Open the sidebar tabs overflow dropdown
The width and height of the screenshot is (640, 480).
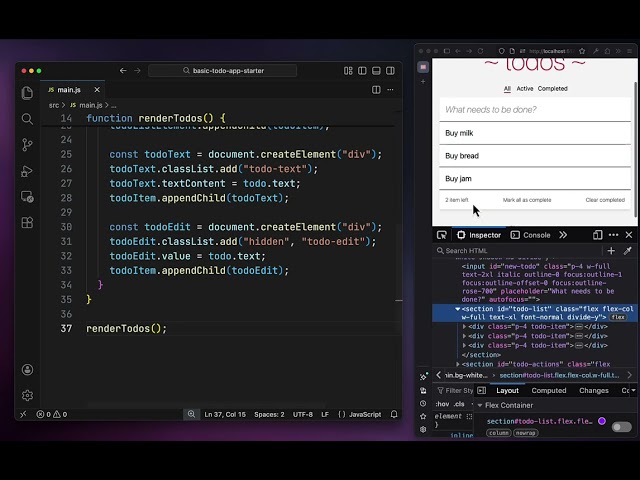[x=633, y=391]
